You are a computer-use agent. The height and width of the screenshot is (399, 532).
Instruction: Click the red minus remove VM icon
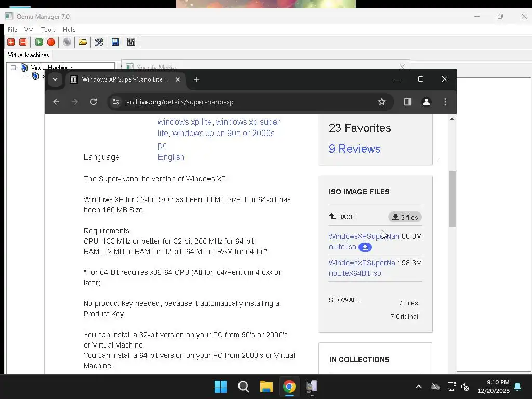click(23, 42)
